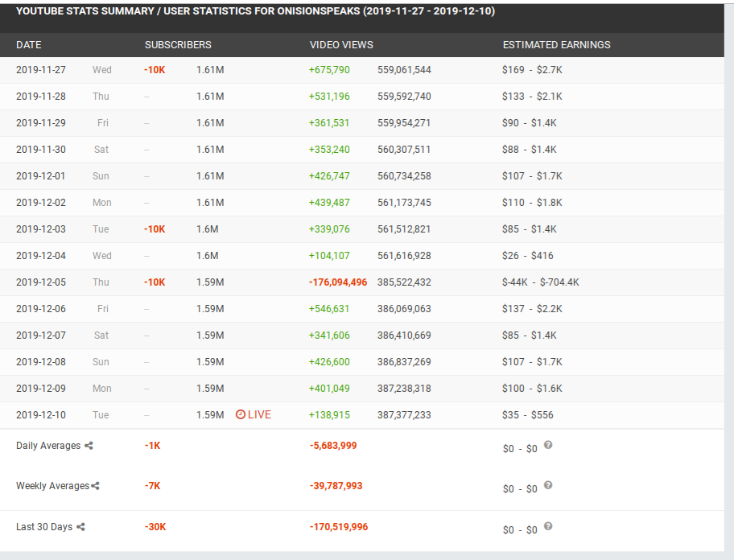
Task: Click earnings $169 - $2.7K
Action: (532, 70)
